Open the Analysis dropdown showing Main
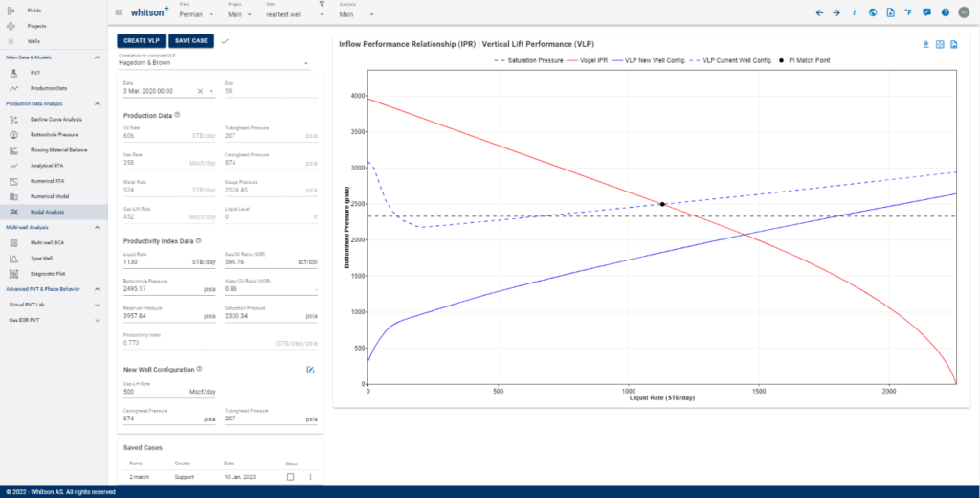980x498 pixels. (357, 13)
